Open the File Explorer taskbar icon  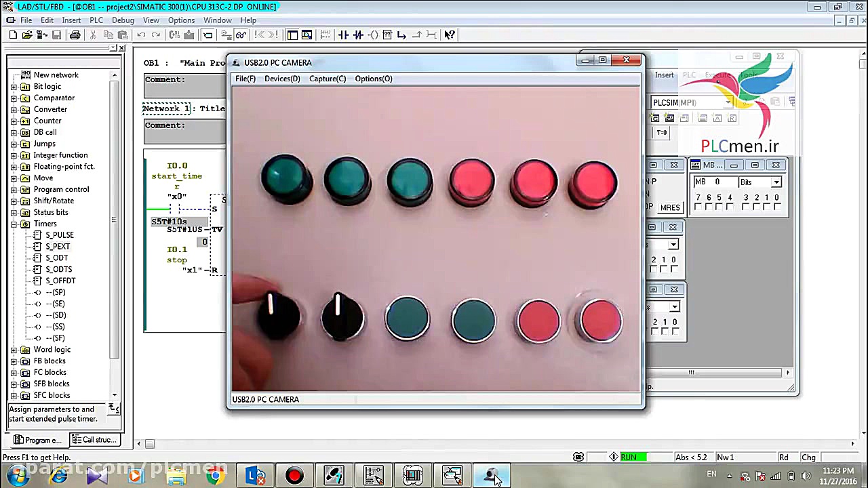click(x=176, y=476)
